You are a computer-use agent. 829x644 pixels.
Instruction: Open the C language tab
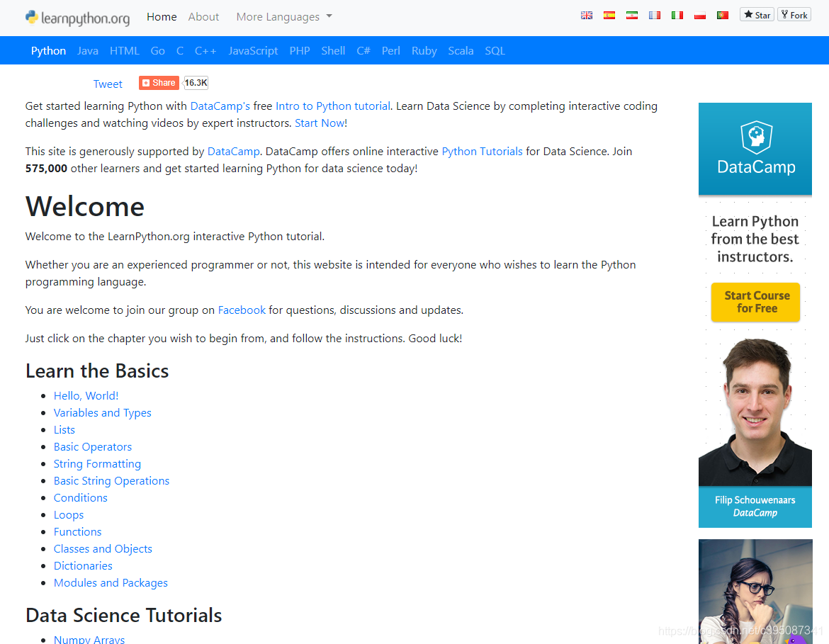(x=180, y=51)
